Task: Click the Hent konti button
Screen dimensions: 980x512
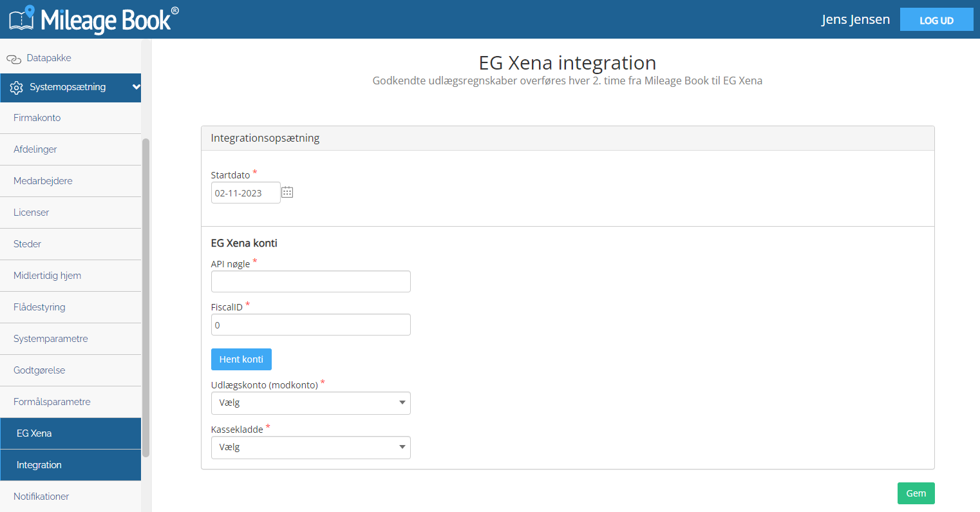Action: [241, 359]
